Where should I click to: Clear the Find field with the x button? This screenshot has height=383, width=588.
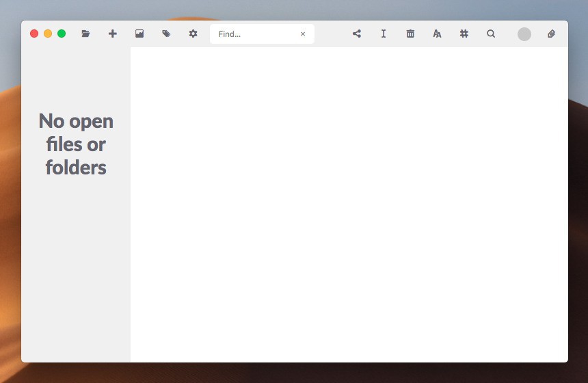pyautogui.click(x=303, y=34)
